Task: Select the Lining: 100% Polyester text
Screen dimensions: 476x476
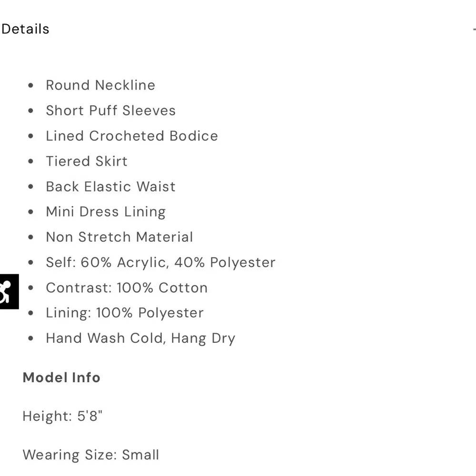Action: click(x=125, y=313)
